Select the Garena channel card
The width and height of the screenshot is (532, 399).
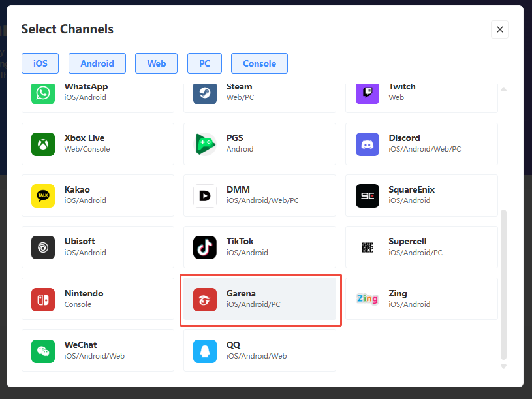click(x=260, y=299)
